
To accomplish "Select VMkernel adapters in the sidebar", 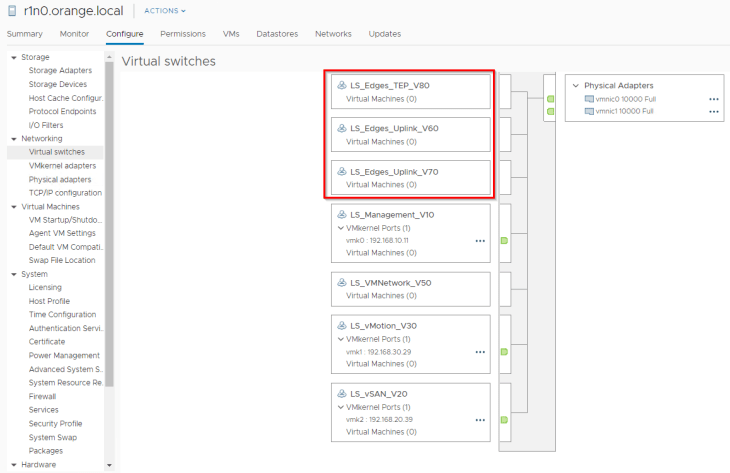I will point(62,166).
